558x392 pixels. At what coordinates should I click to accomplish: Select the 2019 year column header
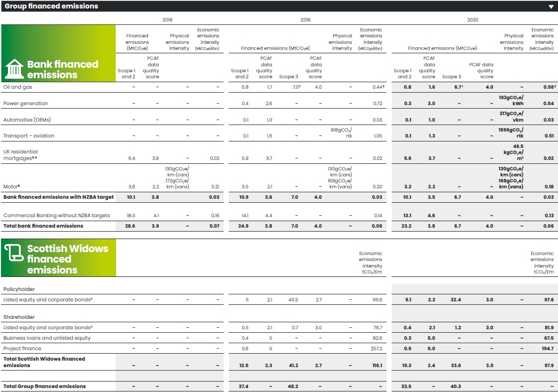click(305, 20)
